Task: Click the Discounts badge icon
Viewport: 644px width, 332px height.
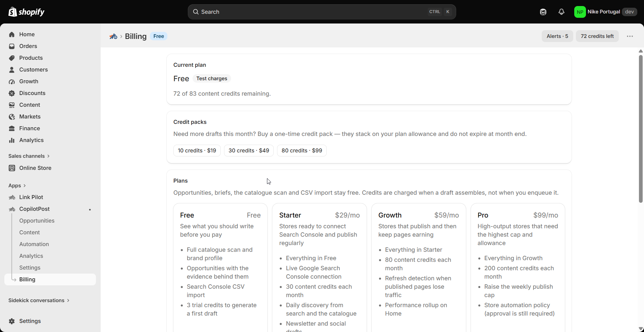Action: (x=12, y=93)
